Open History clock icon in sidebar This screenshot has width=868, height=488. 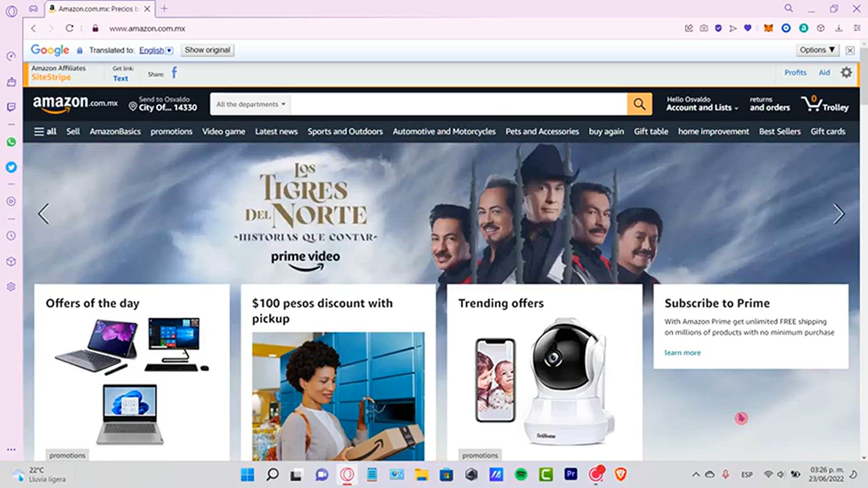(11, 236)
